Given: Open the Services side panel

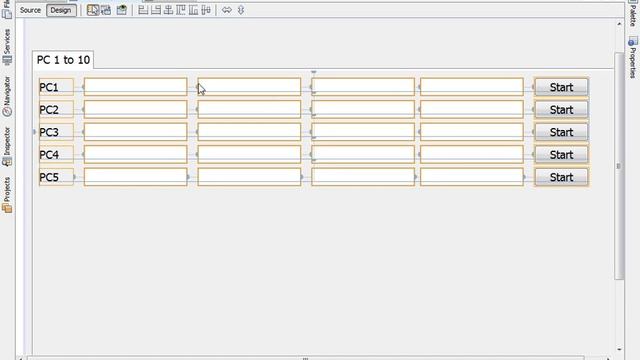Looking at the screenshot, I should click(7, 47).
